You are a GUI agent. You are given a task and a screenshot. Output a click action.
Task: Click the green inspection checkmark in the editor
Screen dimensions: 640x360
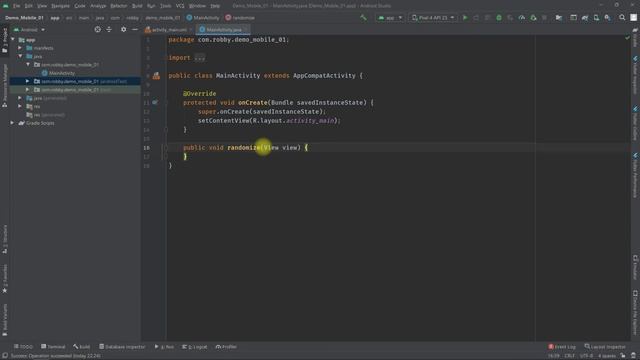coord(627,38)
